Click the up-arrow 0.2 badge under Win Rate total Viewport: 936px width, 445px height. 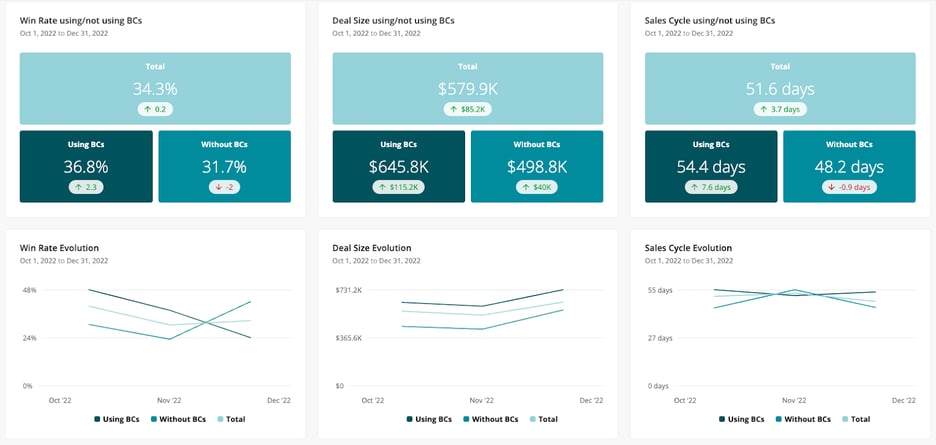155,109
